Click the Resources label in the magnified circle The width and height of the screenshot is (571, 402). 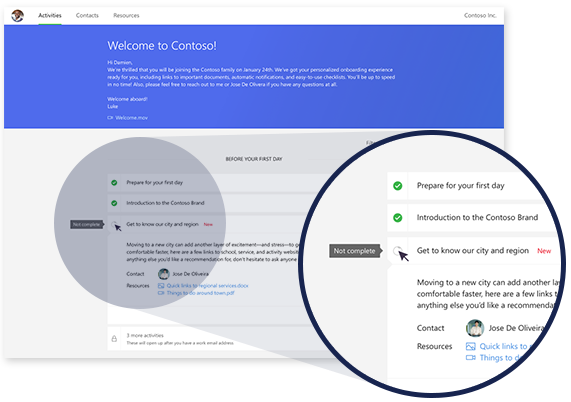pyautogui.click(x=434, y=346)
